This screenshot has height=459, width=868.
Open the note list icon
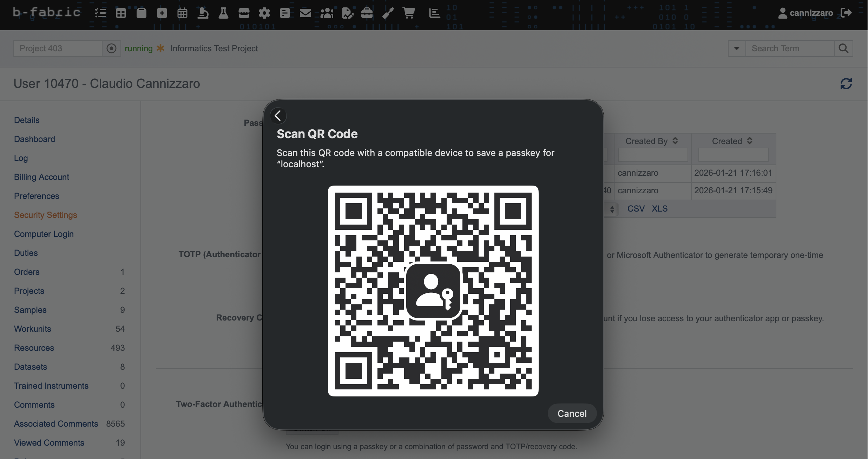285,13
